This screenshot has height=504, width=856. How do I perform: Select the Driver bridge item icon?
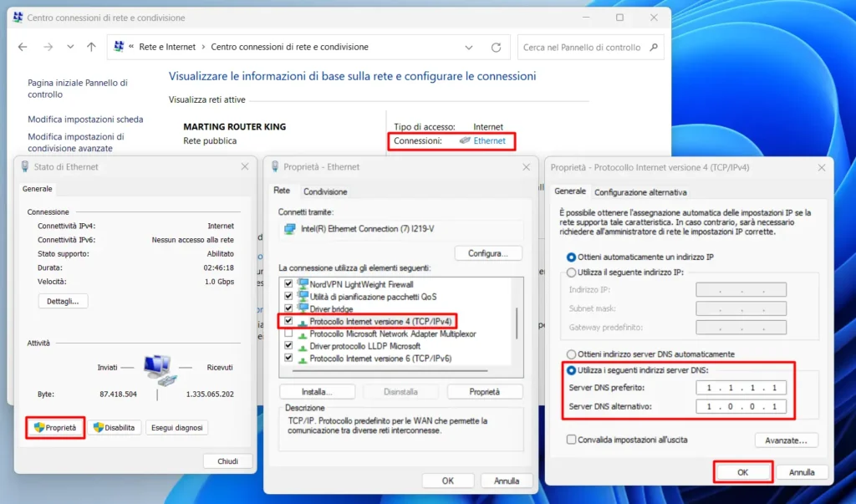click(x=303, y=308)
